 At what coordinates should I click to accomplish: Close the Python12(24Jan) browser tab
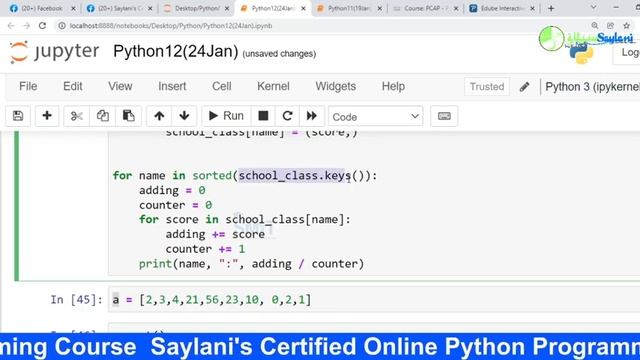(x=303, y=8)
